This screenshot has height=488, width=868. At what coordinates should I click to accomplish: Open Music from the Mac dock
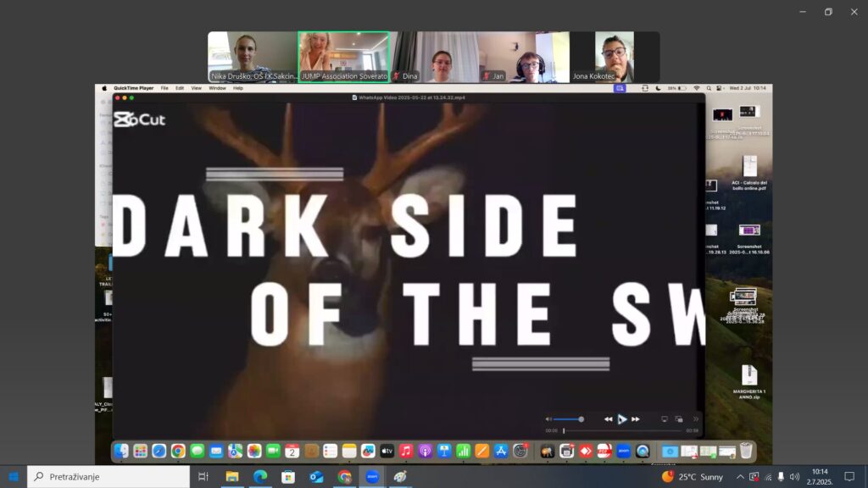[406, 451]
